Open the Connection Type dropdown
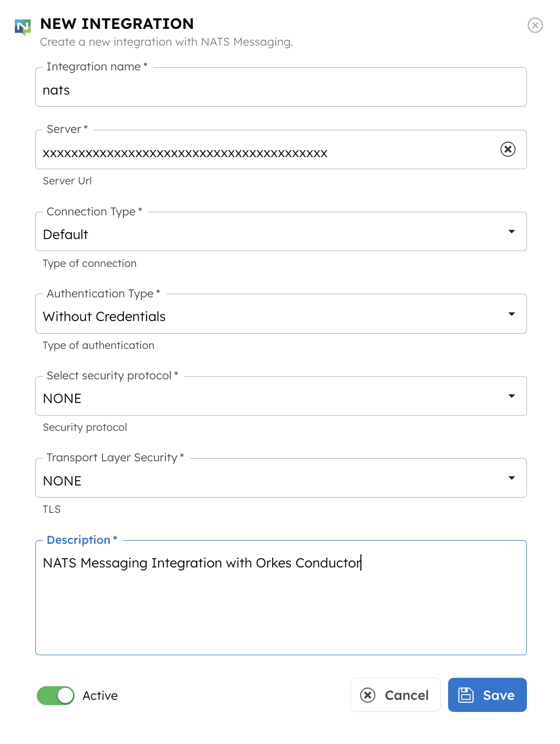560x744 pixels. (x=281, y=232)
